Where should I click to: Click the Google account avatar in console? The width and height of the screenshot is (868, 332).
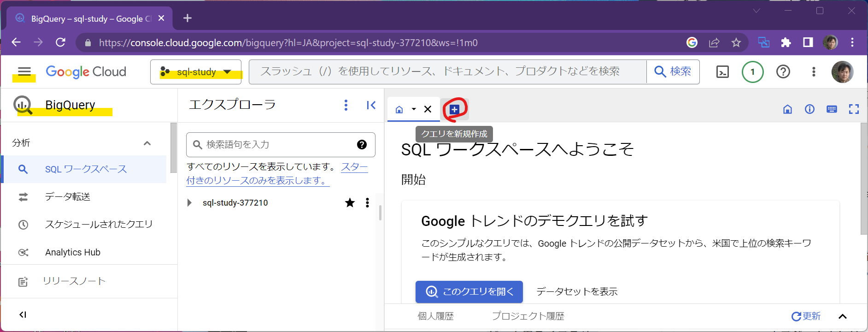click(x=843, y=72)
